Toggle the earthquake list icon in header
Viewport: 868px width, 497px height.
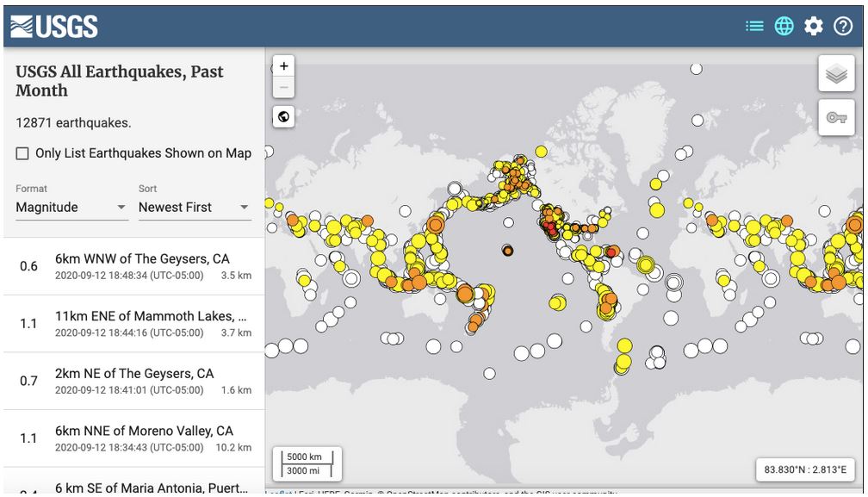click(x=754, y=26)
